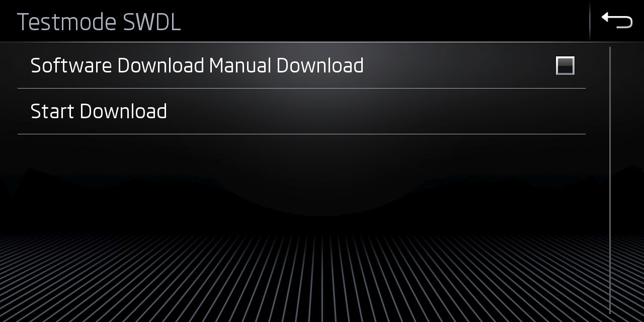Toggle the manual download option square
The image size is (644, 322).
(x=565, y=65)
